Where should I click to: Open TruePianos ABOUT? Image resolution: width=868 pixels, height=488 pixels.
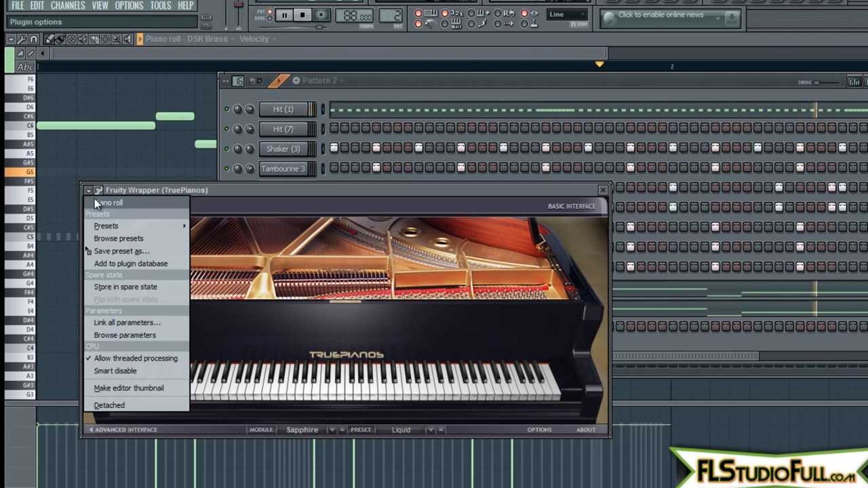pyautogui.click(x=586, y=430)
